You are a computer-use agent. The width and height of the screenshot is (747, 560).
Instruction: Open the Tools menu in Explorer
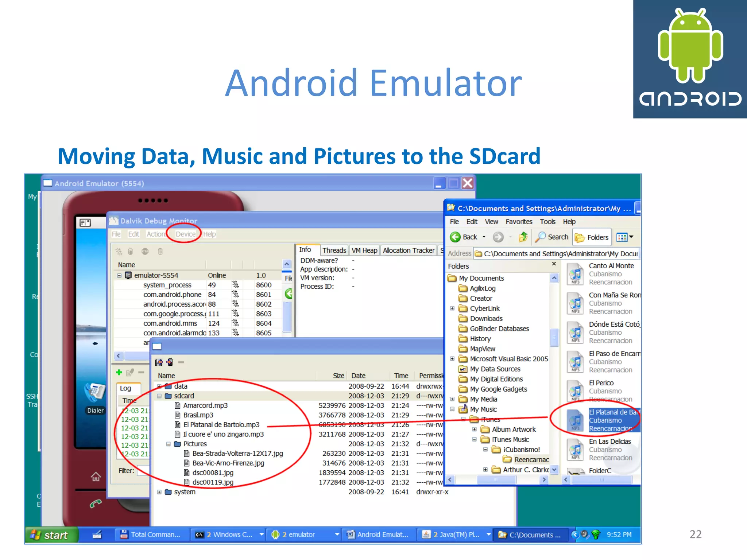[x=547, y=222]
